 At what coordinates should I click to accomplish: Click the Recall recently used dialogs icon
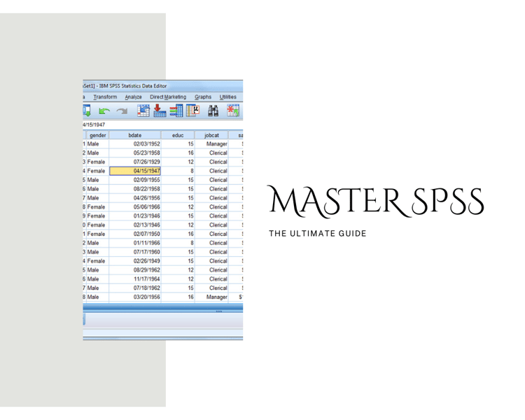click(86, 111)
